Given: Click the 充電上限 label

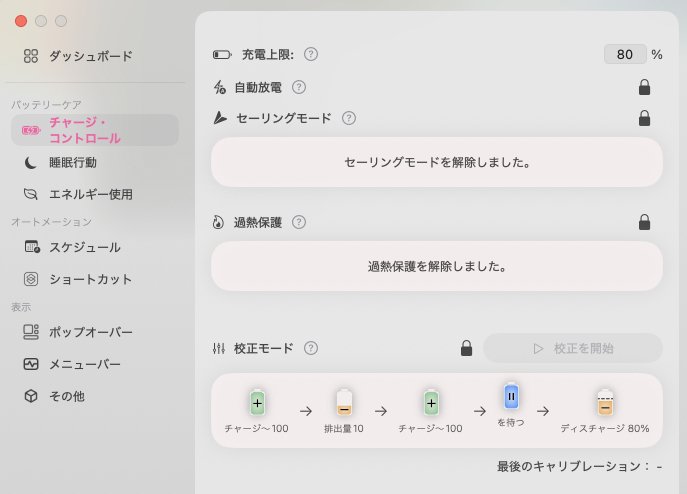Looking at the screenshot, I should [x=268, y=55].
